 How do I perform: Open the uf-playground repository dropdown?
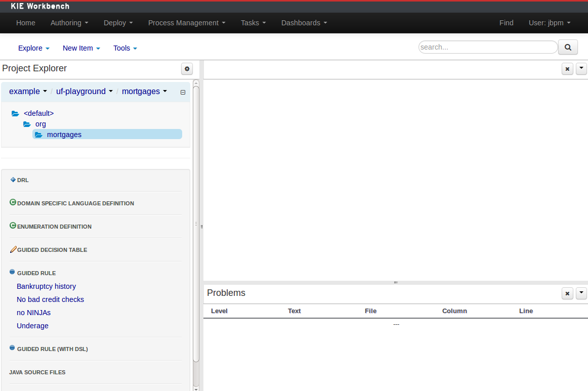pos(85,92)
